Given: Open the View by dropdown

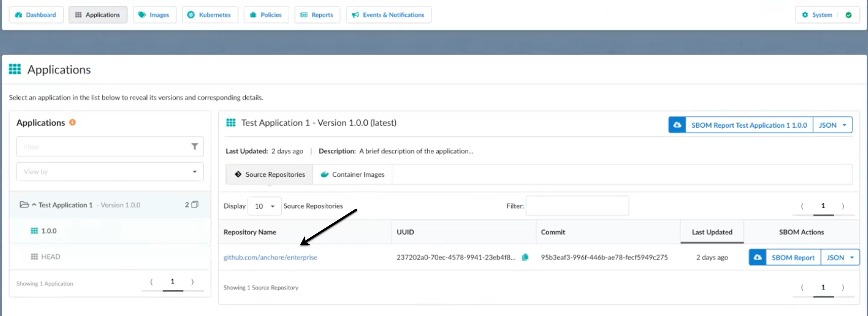Looking at the screenshot, I should click(x=110, y=171).
